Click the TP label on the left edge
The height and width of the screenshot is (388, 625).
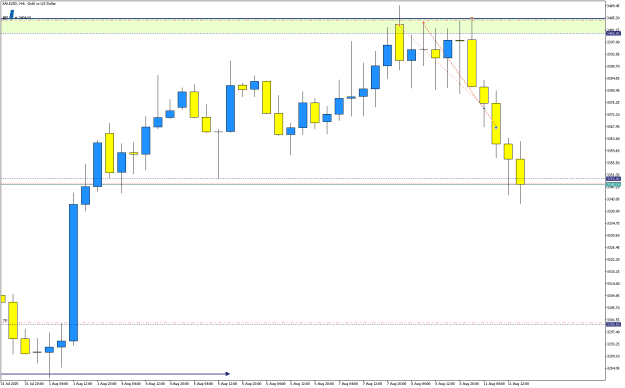[5, 320]
